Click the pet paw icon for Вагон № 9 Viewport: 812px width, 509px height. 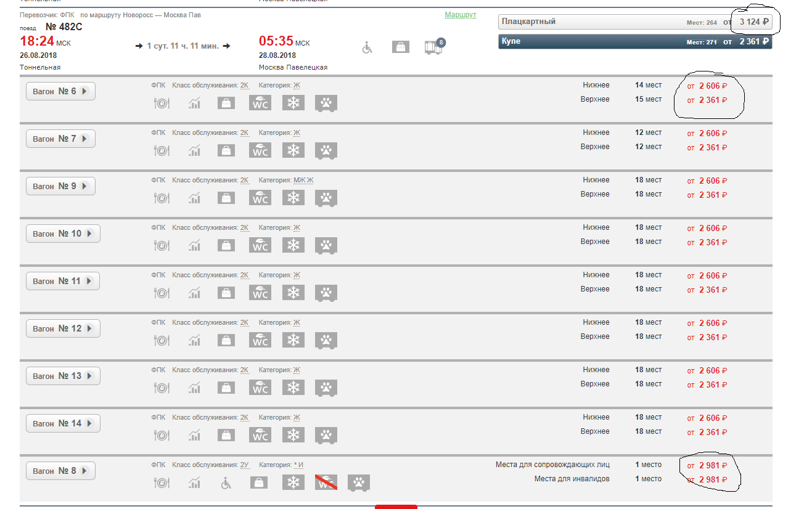326,198
